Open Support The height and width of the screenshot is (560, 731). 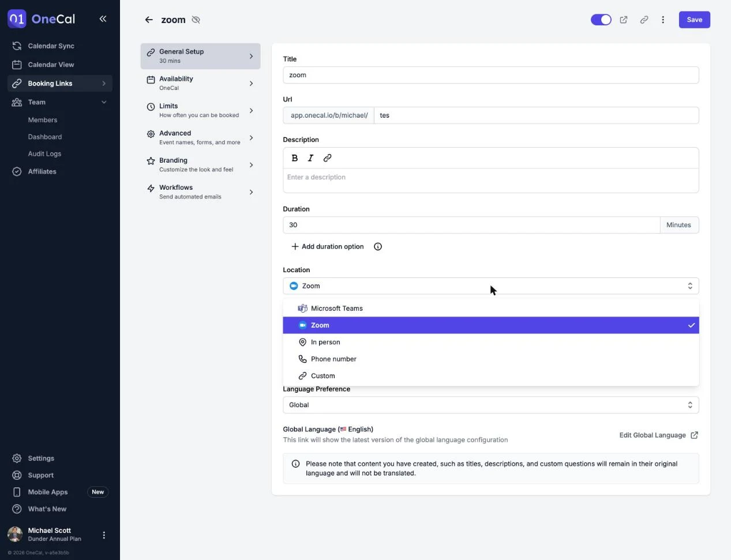(60, 475)
